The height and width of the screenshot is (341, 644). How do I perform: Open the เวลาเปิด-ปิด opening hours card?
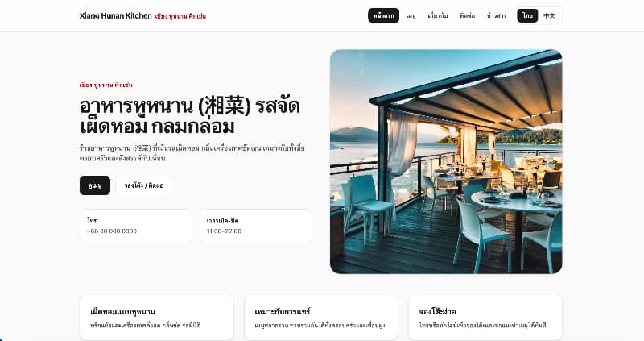click(256, 226)
